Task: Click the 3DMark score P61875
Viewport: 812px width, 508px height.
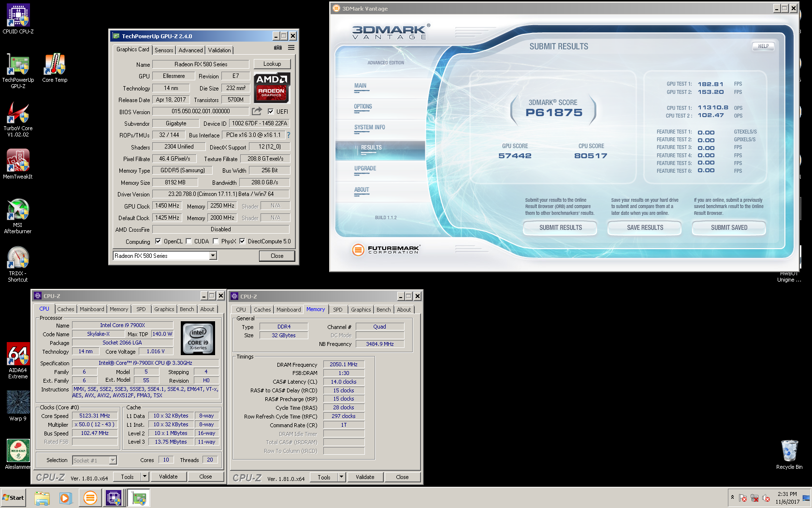Action: pos(554,113)
